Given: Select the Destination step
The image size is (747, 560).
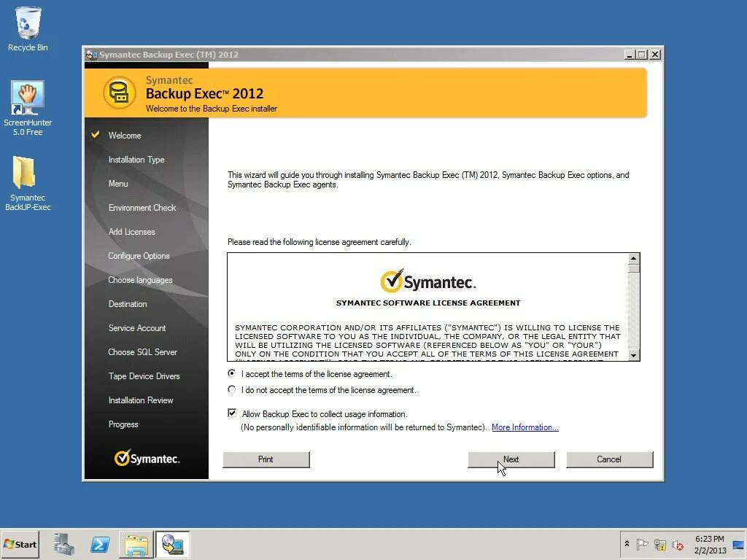Looking at the screenshot, I should (128, 304).
